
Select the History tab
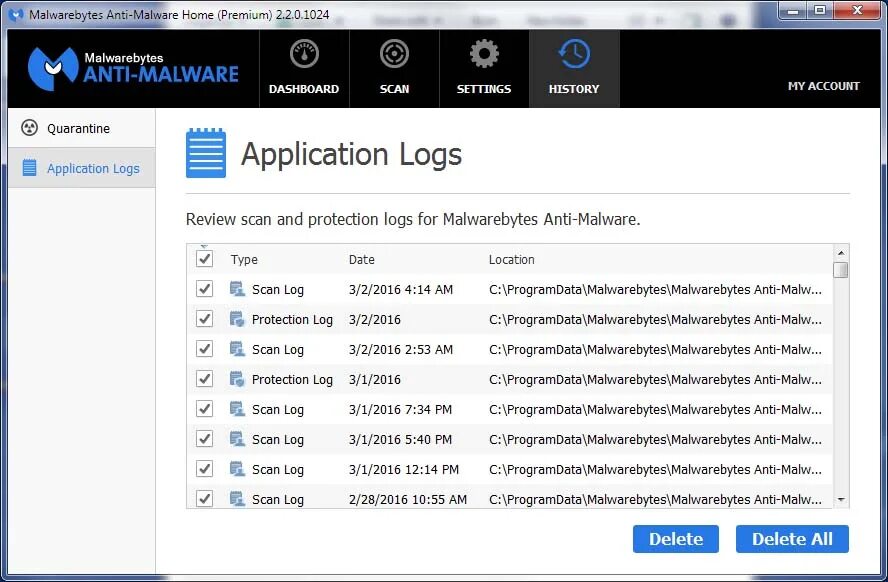[x=574, y=69]
